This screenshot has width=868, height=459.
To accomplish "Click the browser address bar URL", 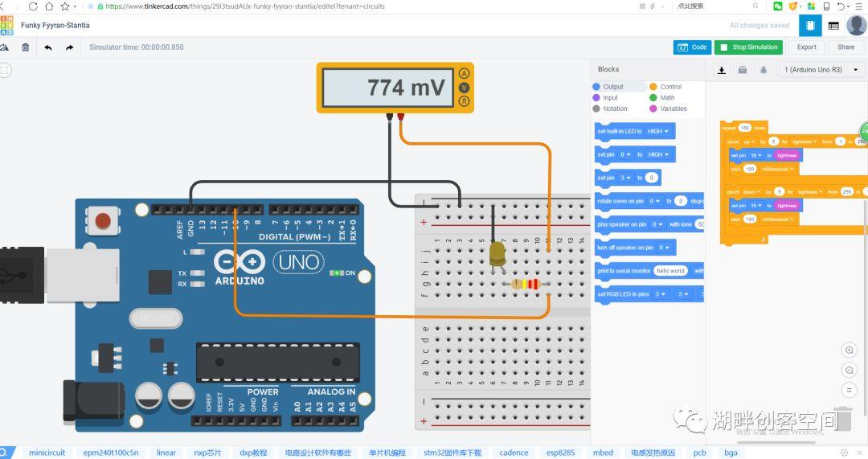I will pos(244,6).
